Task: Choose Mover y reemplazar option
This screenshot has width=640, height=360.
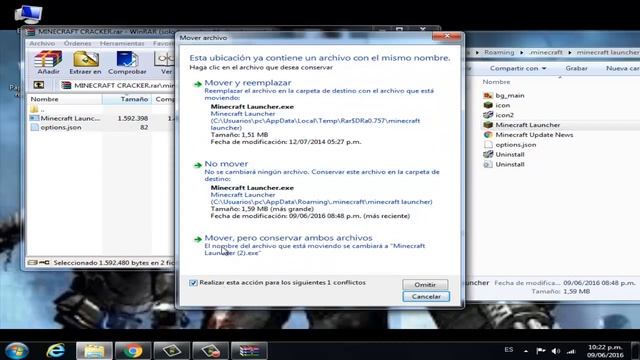Action: (x=247, y=83)
